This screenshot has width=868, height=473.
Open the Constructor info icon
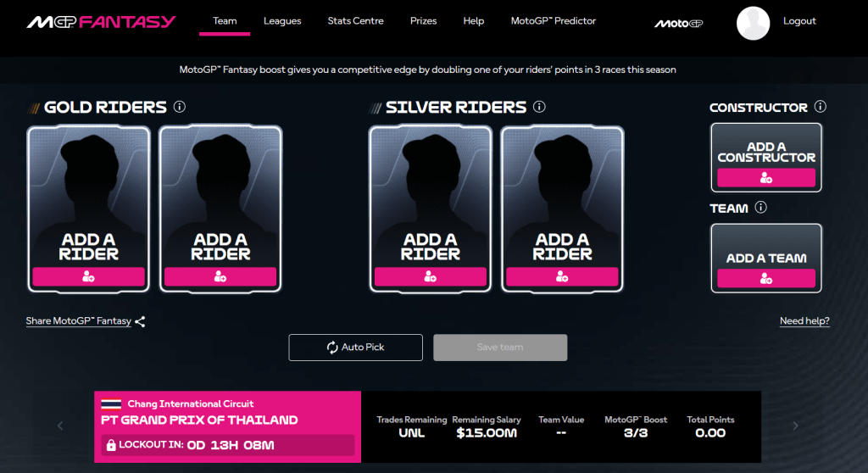(820, 107)
